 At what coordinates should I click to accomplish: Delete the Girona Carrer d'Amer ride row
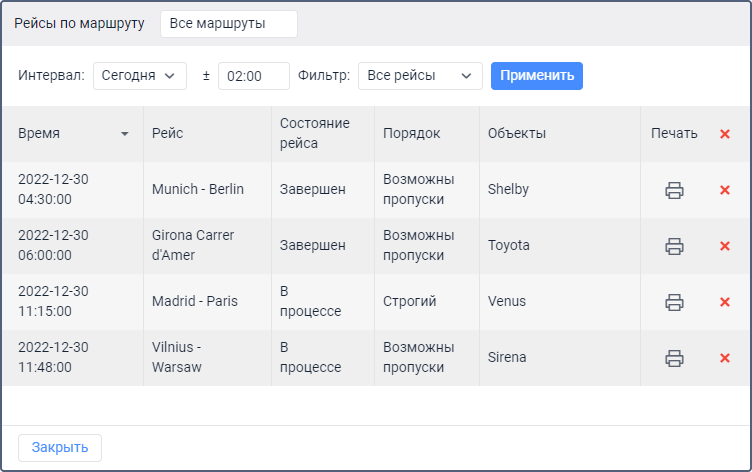[725, 246]
